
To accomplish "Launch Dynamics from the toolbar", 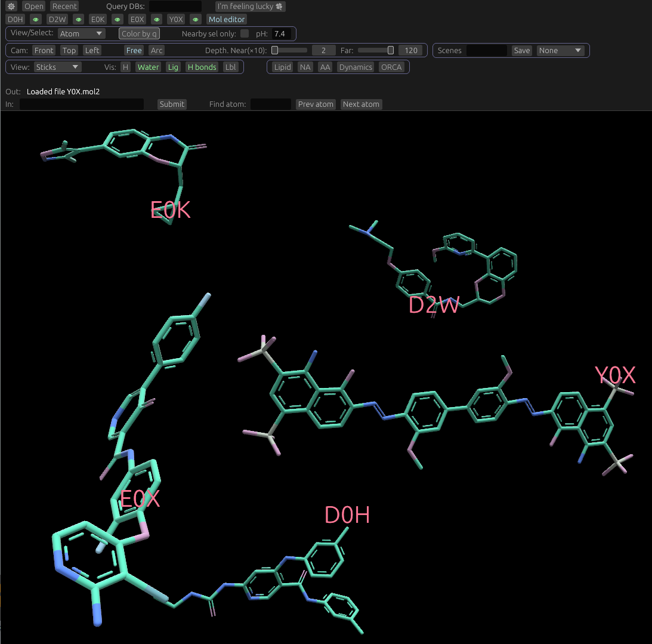I will tap(356, 67).
